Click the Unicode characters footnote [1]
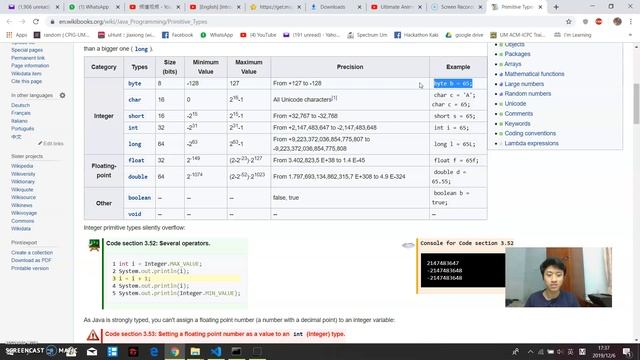 click(x=334, y=98)
